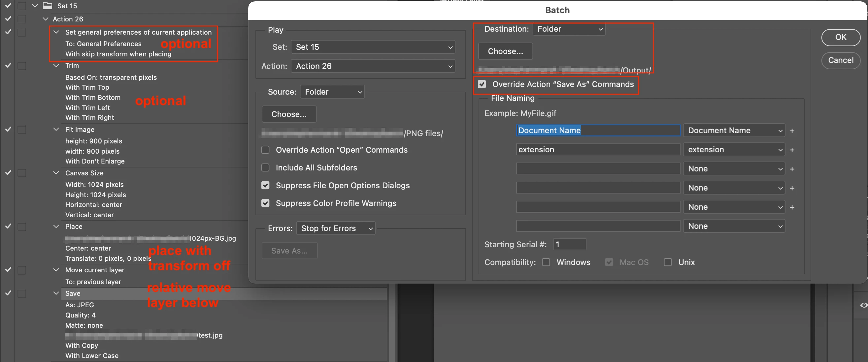Select the Move current layer step
868x362 pixels.
(95, 270)
